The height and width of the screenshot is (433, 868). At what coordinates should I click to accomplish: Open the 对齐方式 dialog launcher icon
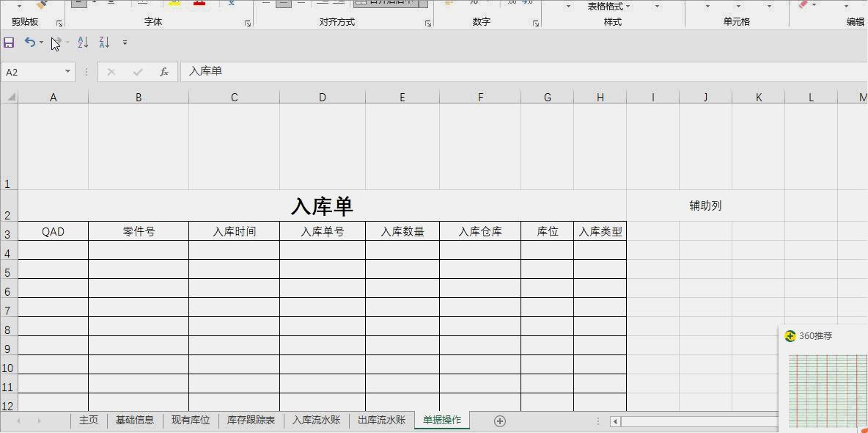pyautogui.click(x=427, y=23)
